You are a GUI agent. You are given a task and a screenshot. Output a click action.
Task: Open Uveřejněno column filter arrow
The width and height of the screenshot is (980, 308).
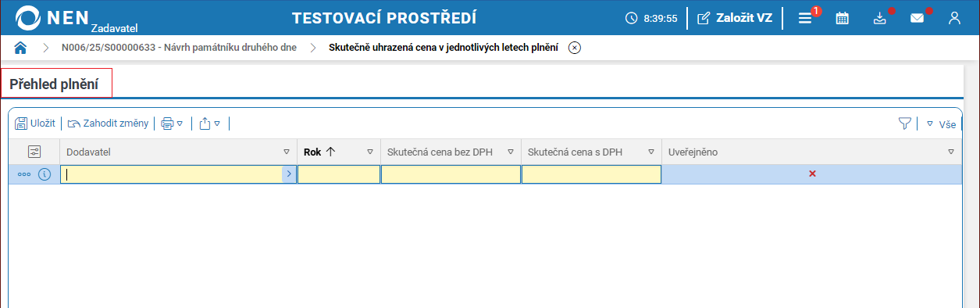tap(951, 152)
